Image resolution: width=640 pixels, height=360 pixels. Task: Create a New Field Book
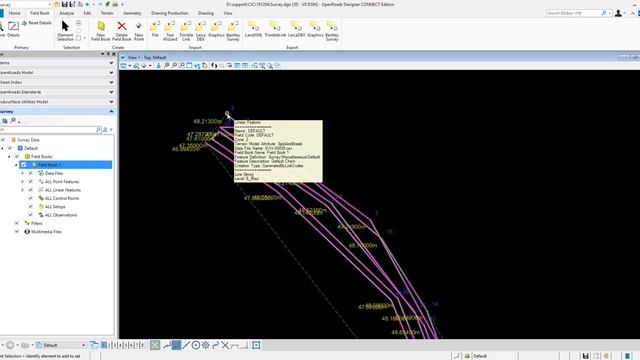(100, 31)
